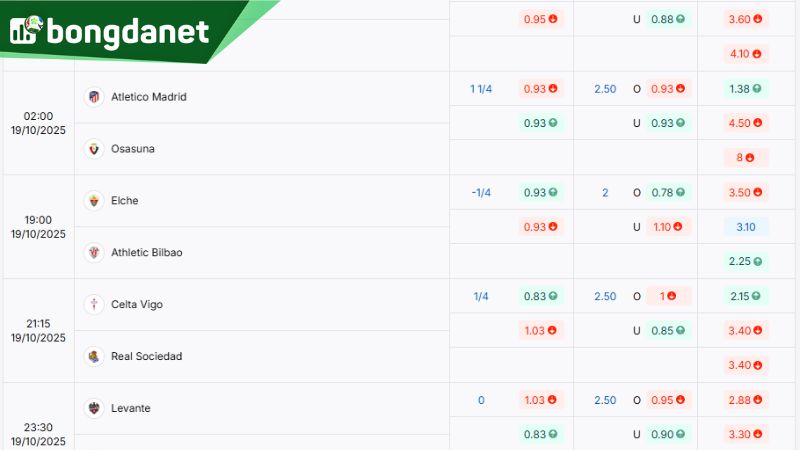Click Atletico Madrid team crest icon

point(94,97)
